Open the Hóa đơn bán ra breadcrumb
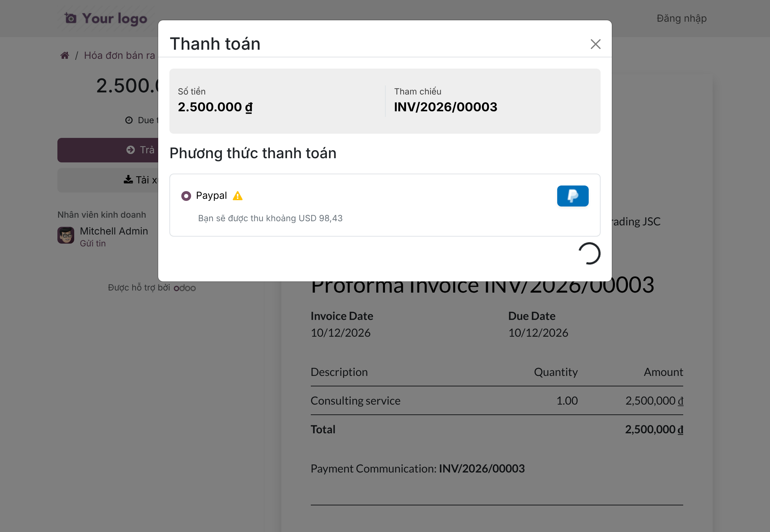Screen dimensions: 770x532 pos(119,55)
